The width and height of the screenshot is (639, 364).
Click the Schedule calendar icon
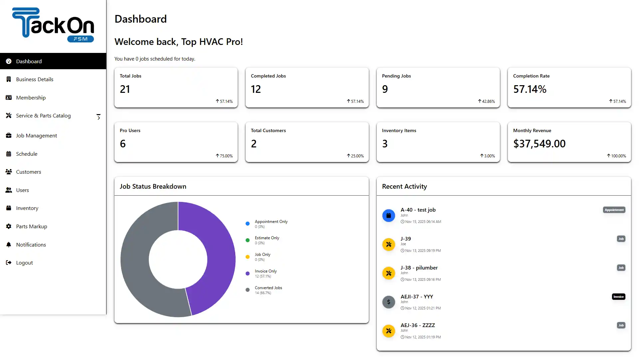click(9, 153)
